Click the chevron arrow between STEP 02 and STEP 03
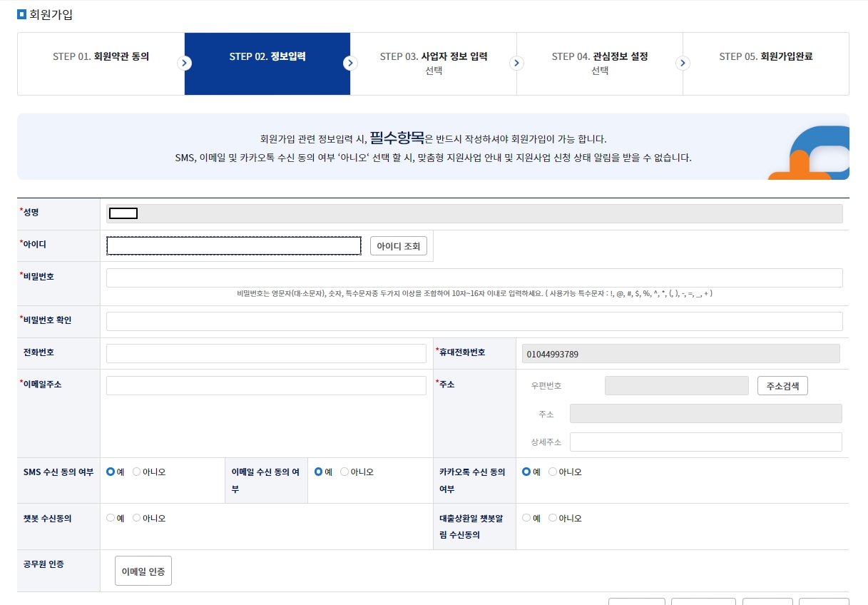 click(350, 63)
